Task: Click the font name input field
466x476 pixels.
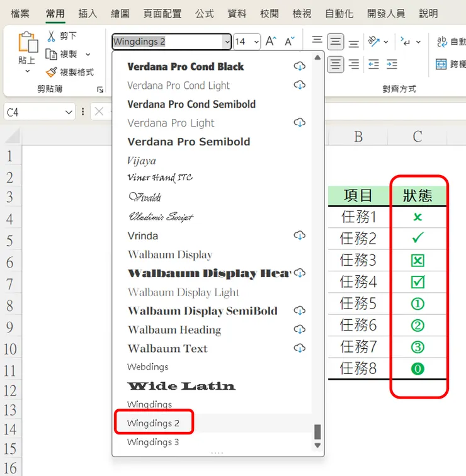Action: pos(168,42)
